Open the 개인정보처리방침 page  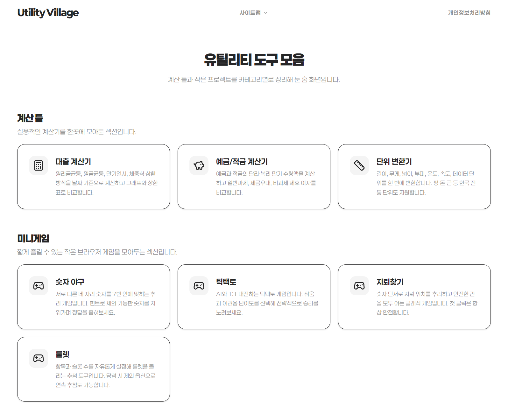click(x=469, y=13)
